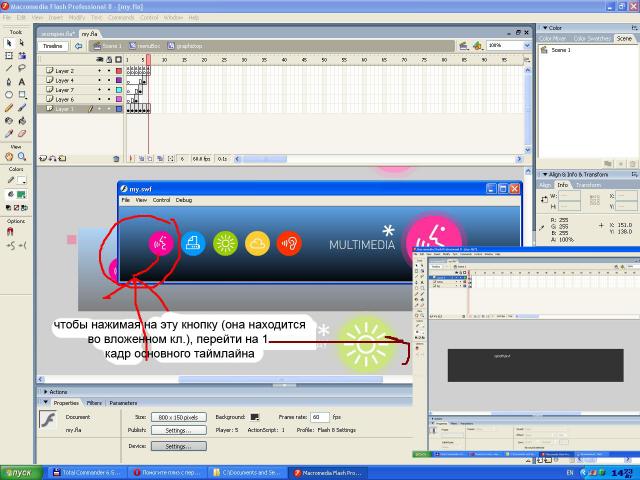Select the Free Transform tool
Screen dimensions: 640x480
(x=9, y=56)
